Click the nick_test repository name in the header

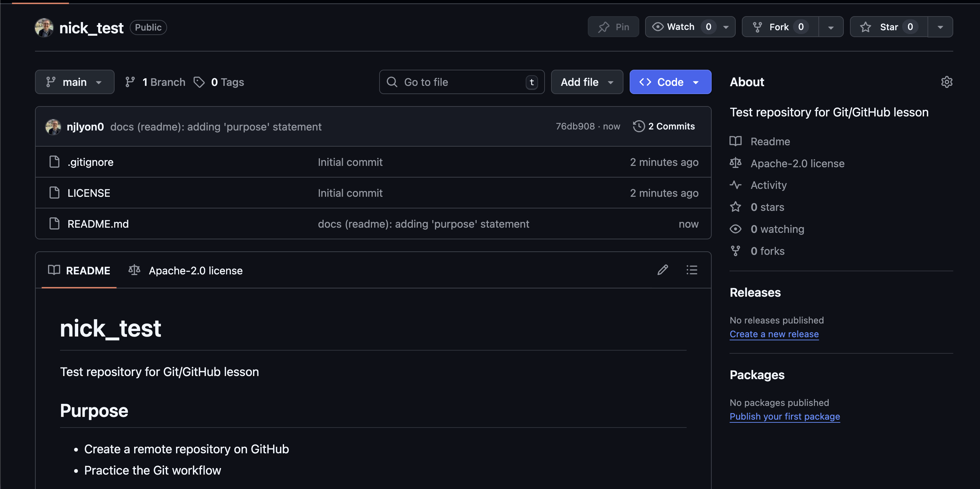point(91,27)
